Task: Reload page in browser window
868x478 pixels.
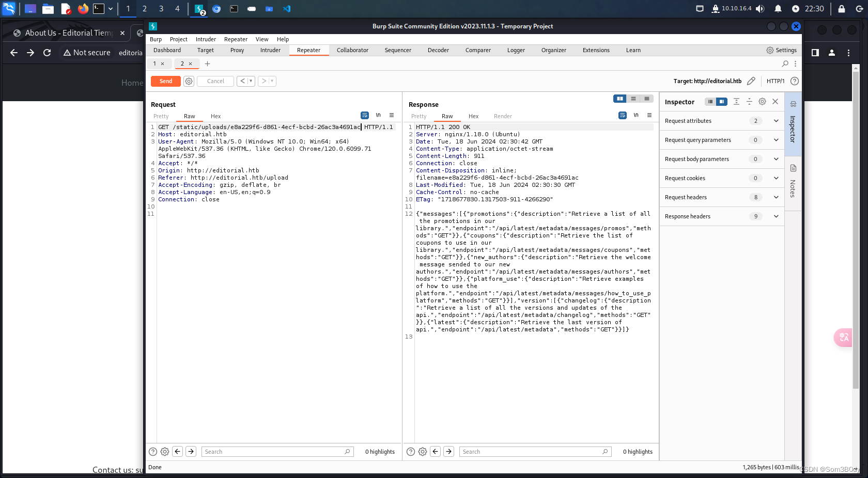Action: pyautogui.click(x=47, y=53)
